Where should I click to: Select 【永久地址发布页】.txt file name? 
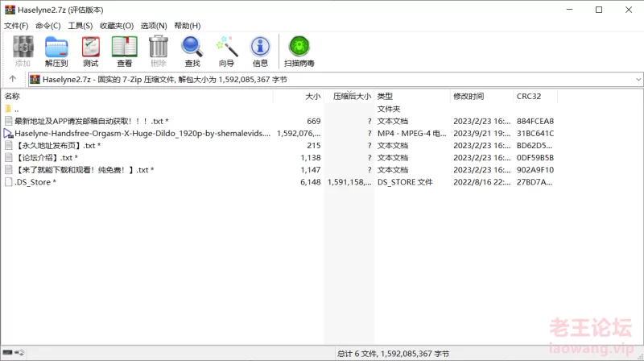[57, 146]
